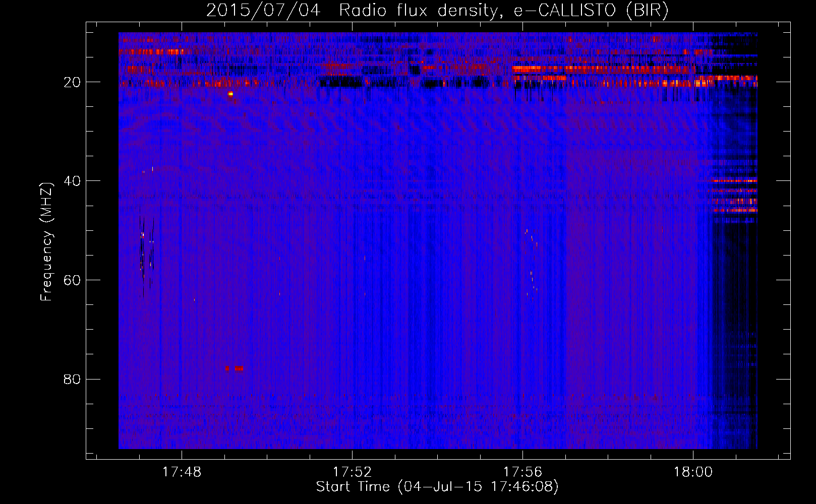
Task: Click the 17:56 time tick label
Action: [x=522, y=472]
